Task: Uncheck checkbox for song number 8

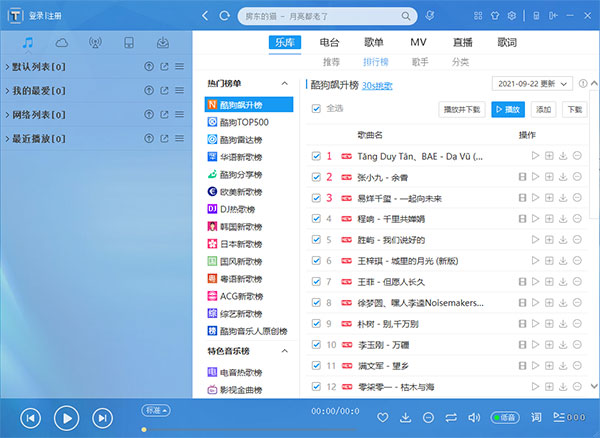Action: coord(316,303)
